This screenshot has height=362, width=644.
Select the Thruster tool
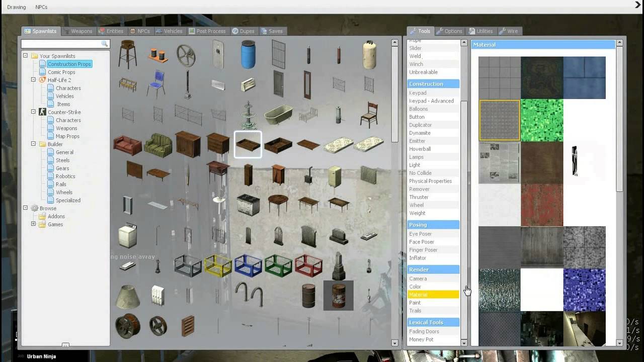(x=433, y=197)
